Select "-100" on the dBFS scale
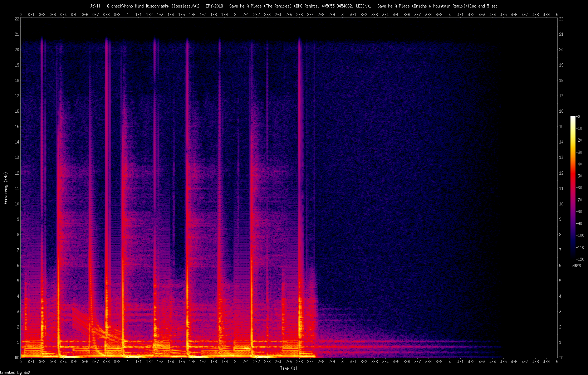This screenshot has width=588, height=375. click(x=580, y=235)
